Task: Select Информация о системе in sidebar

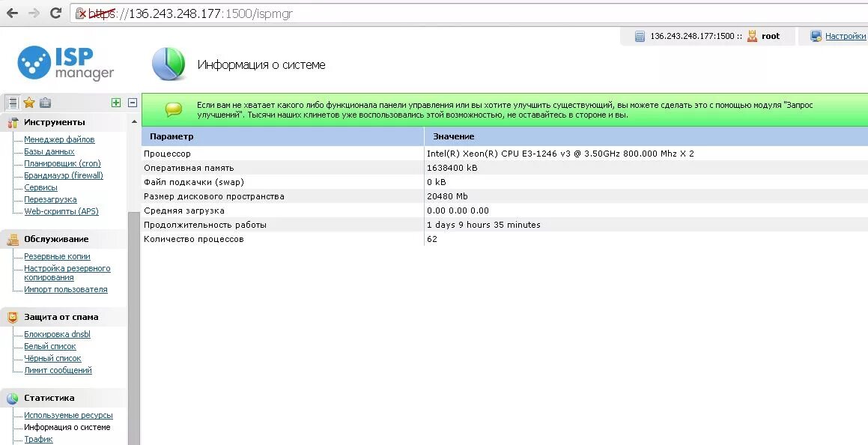Action: (67, 427)
